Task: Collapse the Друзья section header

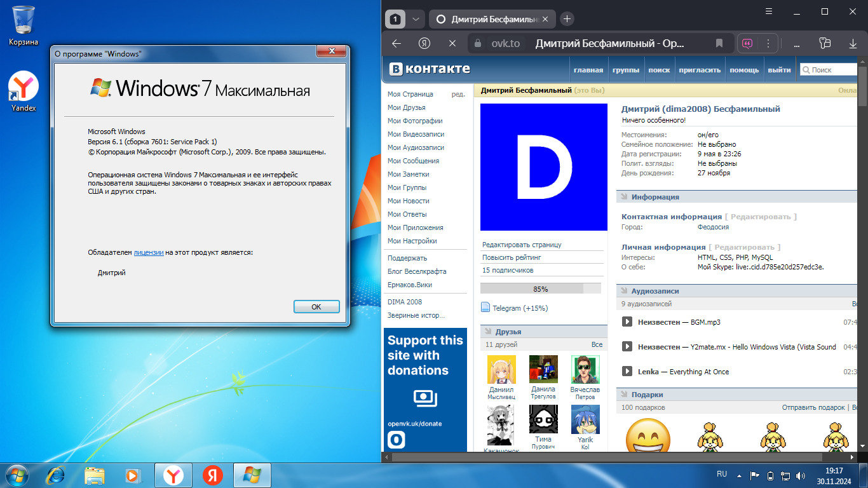Action: (507, 332)
